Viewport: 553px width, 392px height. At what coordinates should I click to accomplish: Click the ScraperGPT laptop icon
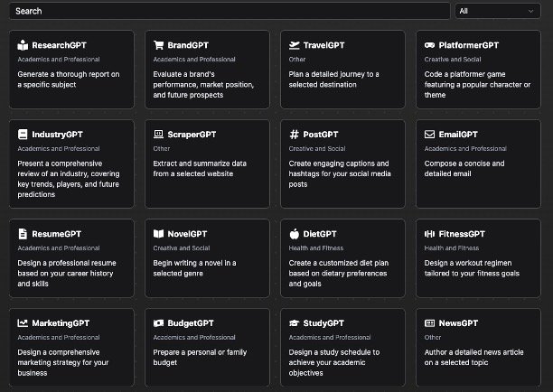tap(159, 135)
